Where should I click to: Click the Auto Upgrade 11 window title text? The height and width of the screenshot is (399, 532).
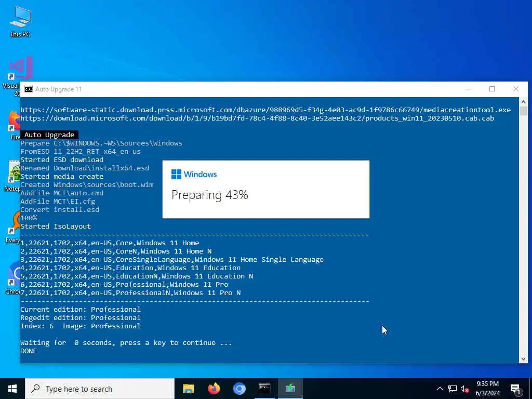[58, 89]
